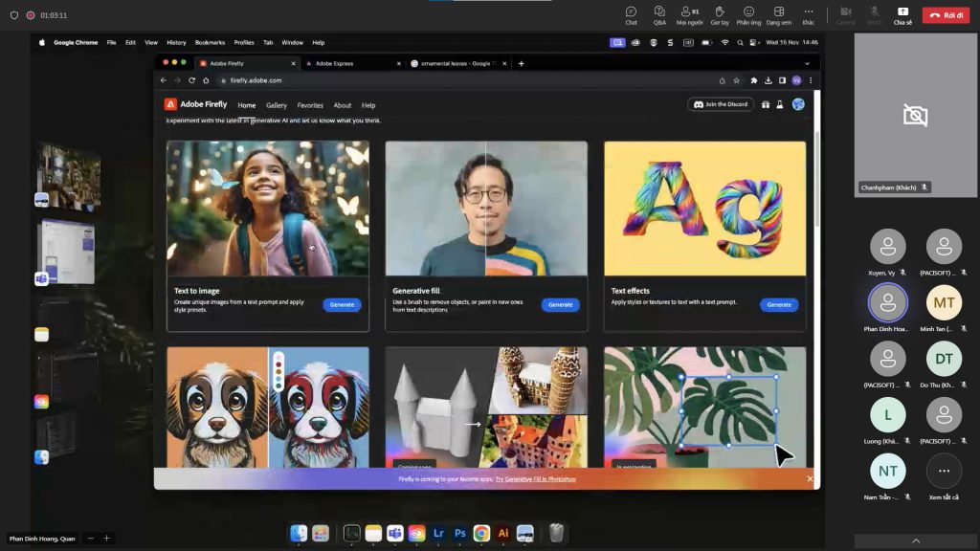Viewport: 980px width, 551px height.
Task: Open the colorful Ag Text effects thumbnail
Action: 705,208
